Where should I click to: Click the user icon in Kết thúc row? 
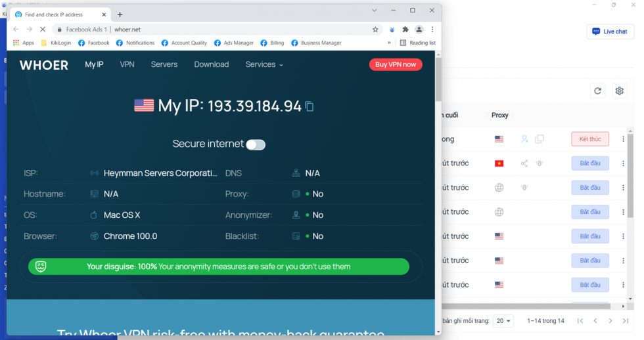click(524, 139)
